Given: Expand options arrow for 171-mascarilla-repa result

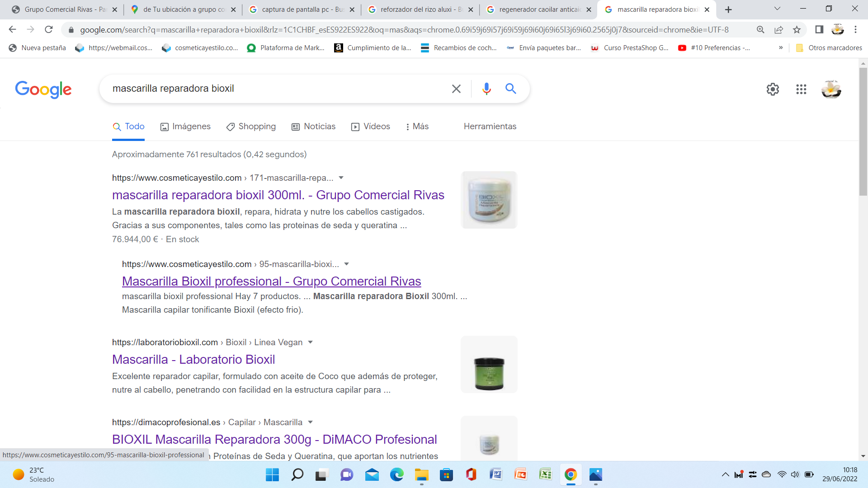Looking at the screenshot, I should (x=341, y=178).
